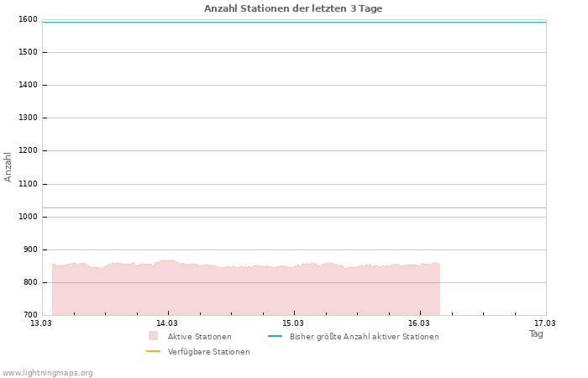Click the orange Verfügbare Stationen legend marker
Image resolution: width=588 pixels, height=378 pixels.
[x=153, y=351]
